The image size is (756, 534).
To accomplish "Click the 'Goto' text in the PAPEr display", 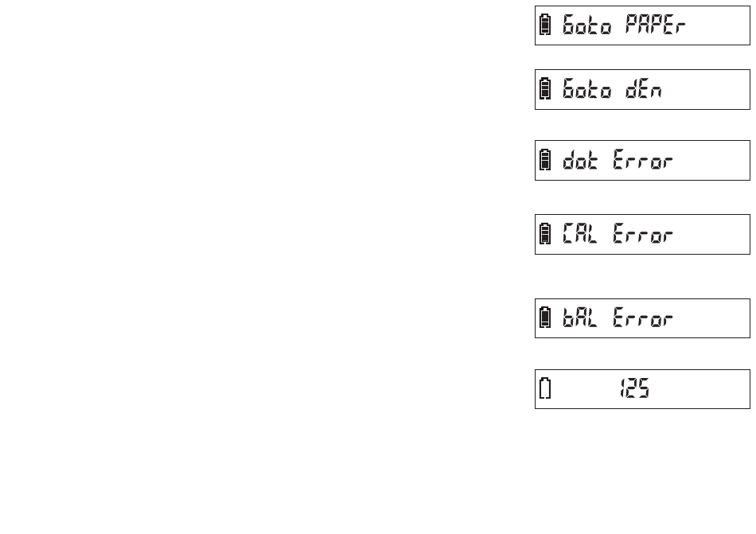I will point(586,25).
